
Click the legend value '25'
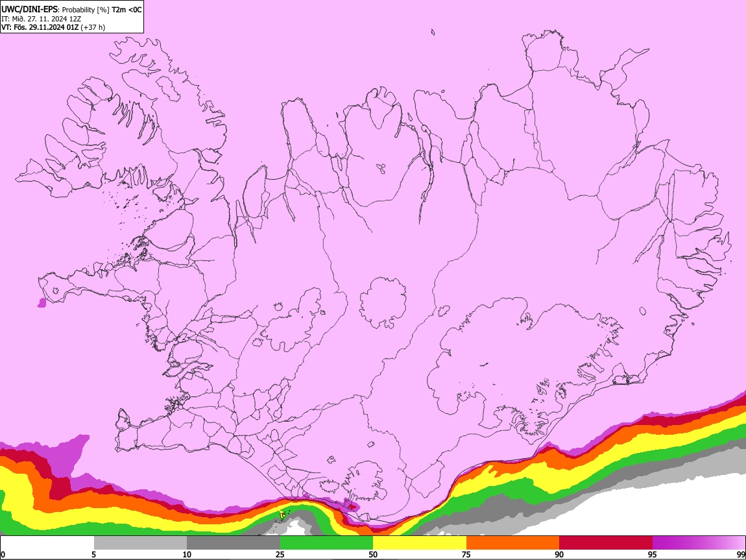pyautogui.click(x=280, y=554)
